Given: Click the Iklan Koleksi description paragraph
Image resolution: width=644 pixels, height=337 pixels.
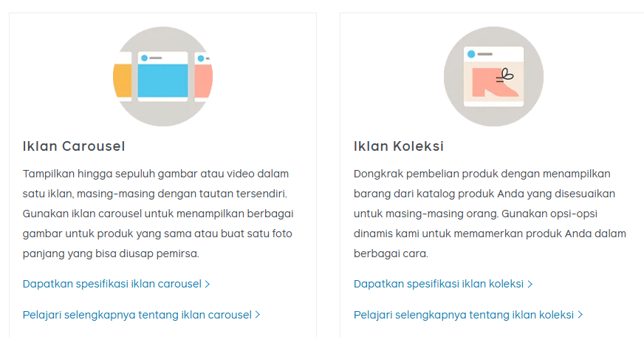Looking at the screenshot, I should coord(489,214).
